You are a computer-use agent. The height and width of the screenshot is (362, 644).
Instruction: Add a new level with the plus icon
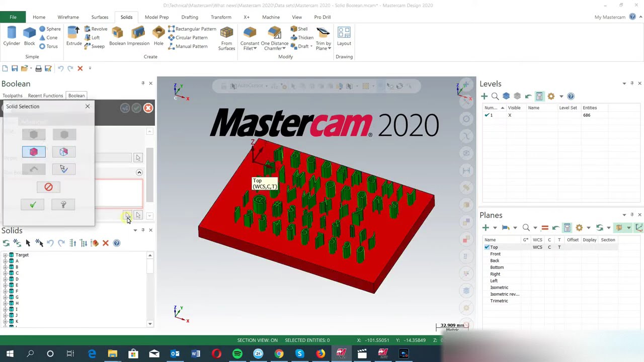pyautogui.click(x=484, y=96)
